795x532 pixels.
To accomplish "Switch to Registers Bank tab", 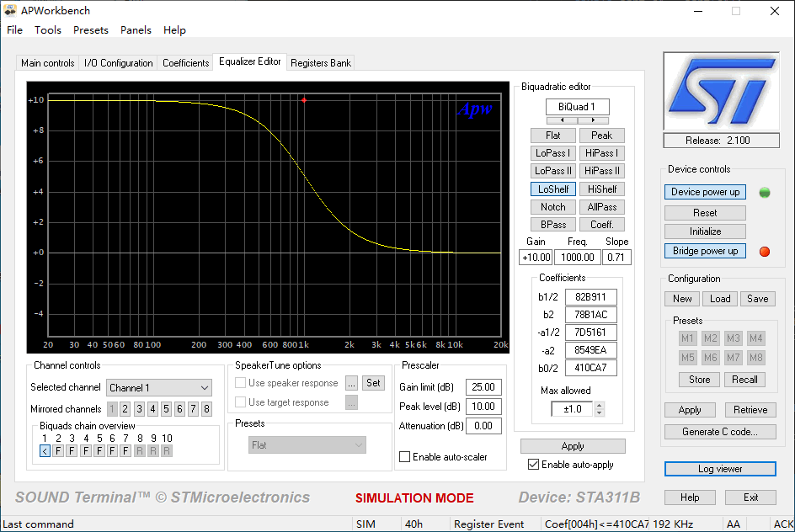I will [x=320, y=63].
